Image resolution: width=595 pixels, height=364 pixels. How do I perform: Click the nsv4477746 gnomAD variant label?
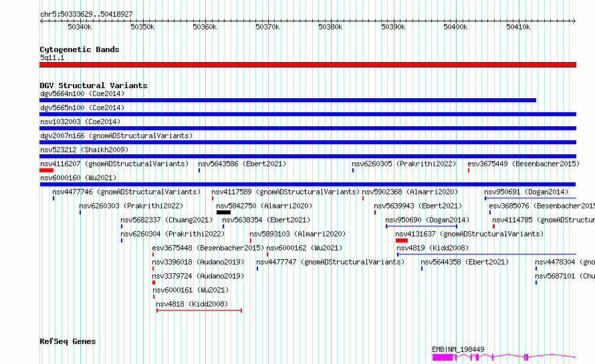(126, 192)
